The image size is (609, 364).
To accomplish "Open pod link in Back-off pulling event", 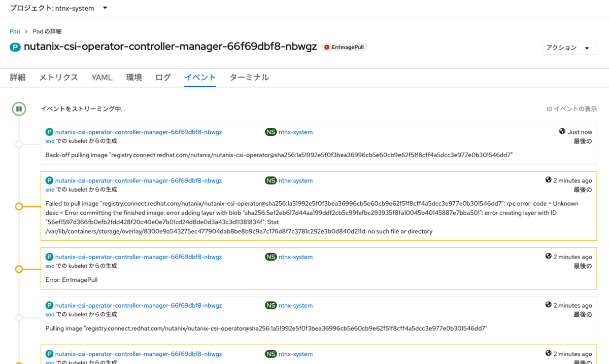I will [139, 132].
